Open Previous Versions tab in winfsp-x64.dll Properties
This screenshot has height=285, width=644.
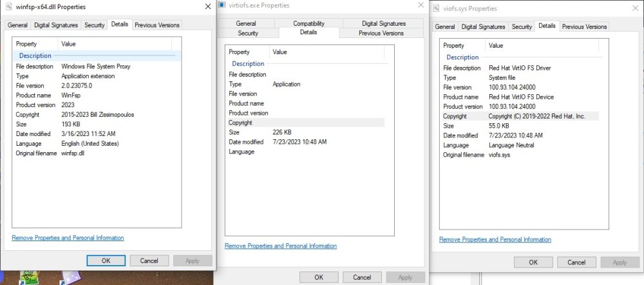tap(157, 25)
